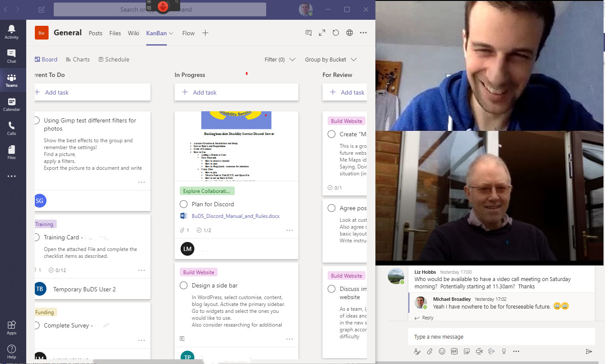
Task: Reload the KanBan tab
Action: 336,33
